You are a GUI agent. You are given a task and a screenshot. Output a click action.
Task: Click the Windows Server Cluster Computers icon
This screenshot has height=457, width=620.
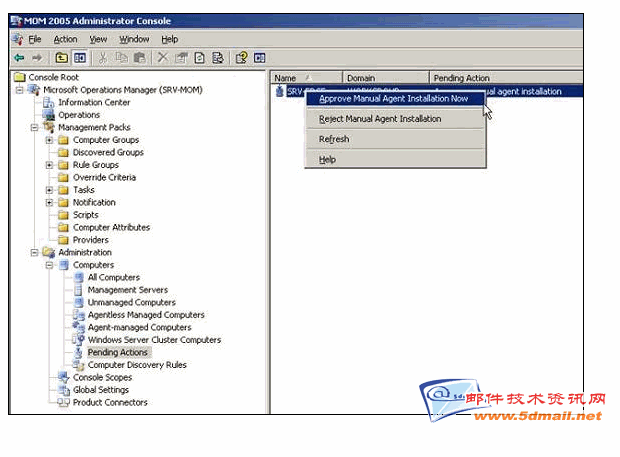78,340
